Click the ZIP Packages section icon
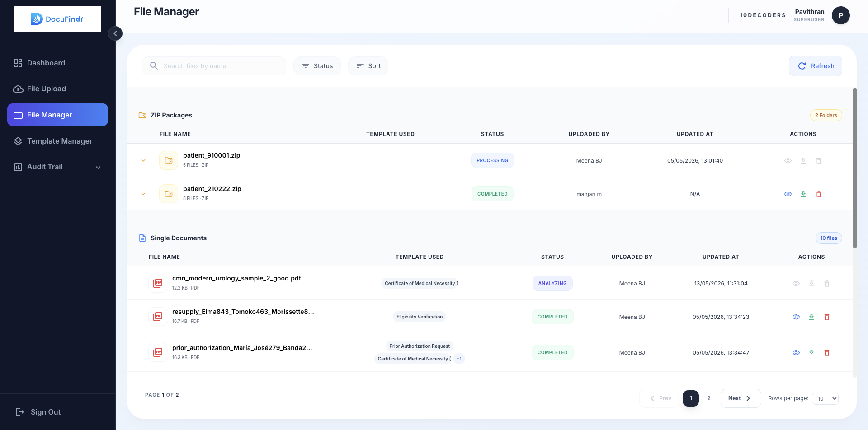The height and width of the screenshot is (430, 868). [x=142, y=115]
